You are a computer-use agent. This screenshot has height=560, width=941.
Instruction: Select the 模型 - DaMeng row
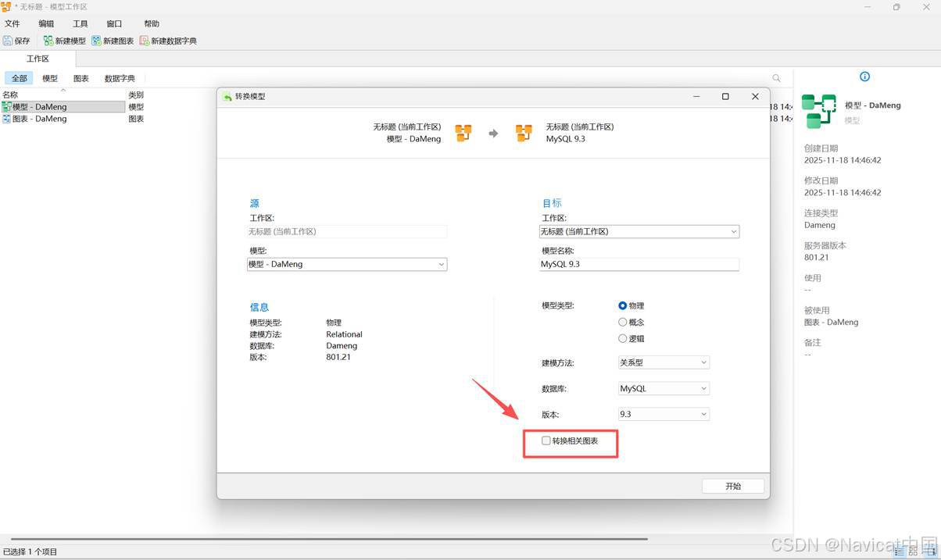coord(63,107)
